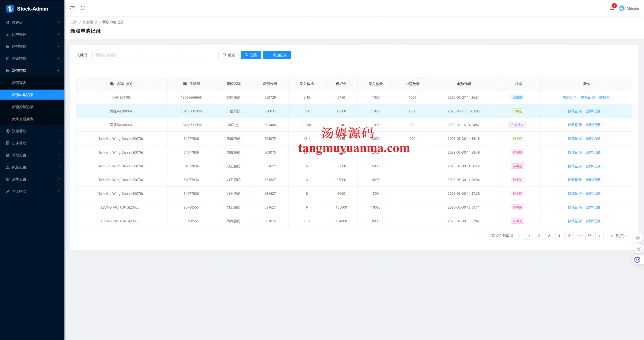Click the refresh page icon in header

pyautogui.click(x=83, y=8)
